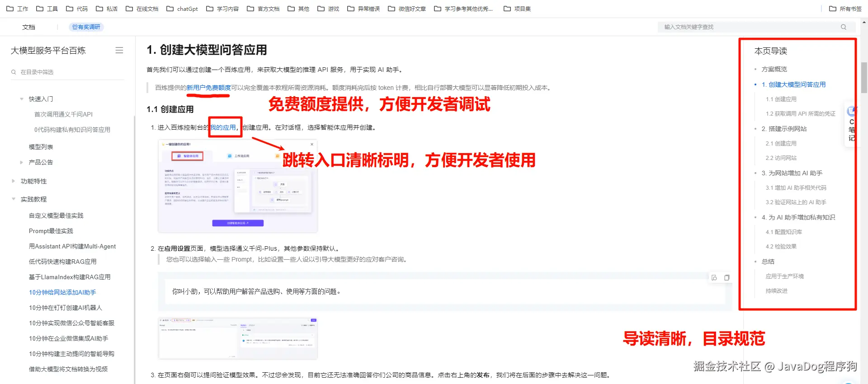The width and height of the screenshot is (868, 384).
Task: Open 10分钟实现微信公众号智能客服 page
Action: [x=71, y=323]
